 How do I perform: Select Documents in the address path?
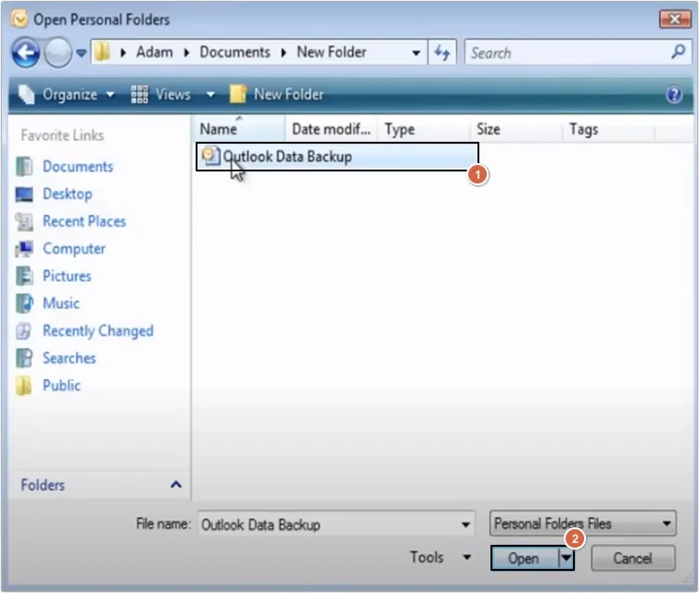[235, 52]
